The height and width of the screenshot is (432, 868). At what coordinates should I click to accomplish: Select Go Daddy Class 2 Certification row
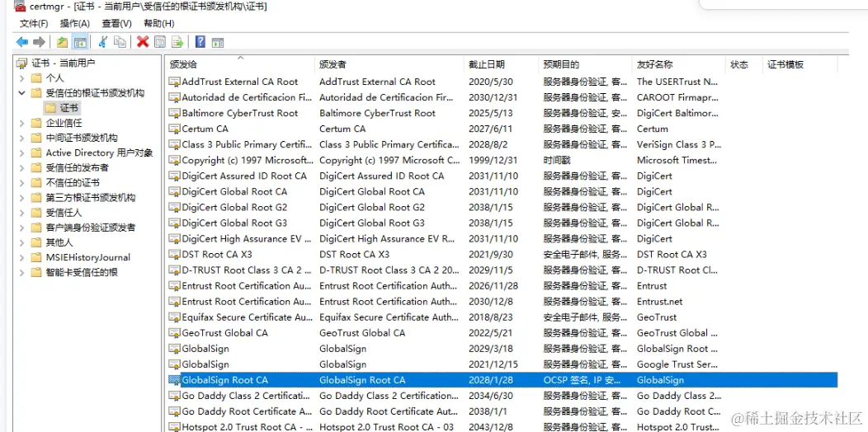(x=501, y=396)
